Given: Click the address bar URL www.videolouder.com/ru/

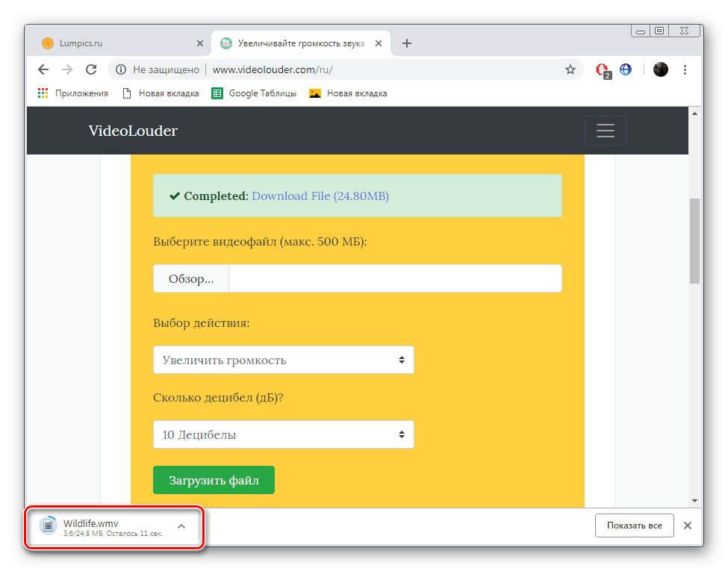Looking at the screenshot, I should point(273,69).
